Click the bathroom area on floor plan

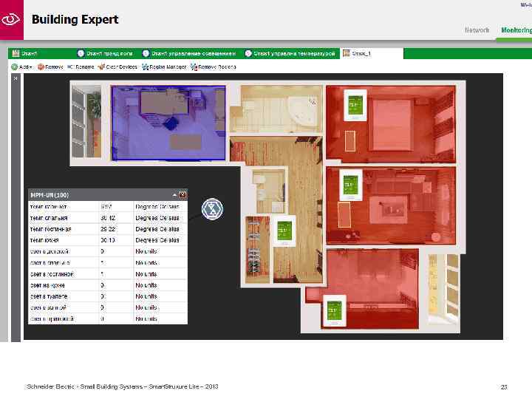(x=282, y=109)
